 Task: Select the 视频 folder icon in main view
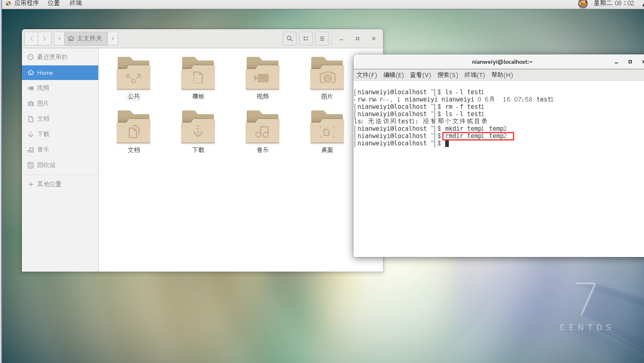pos(263,73)
